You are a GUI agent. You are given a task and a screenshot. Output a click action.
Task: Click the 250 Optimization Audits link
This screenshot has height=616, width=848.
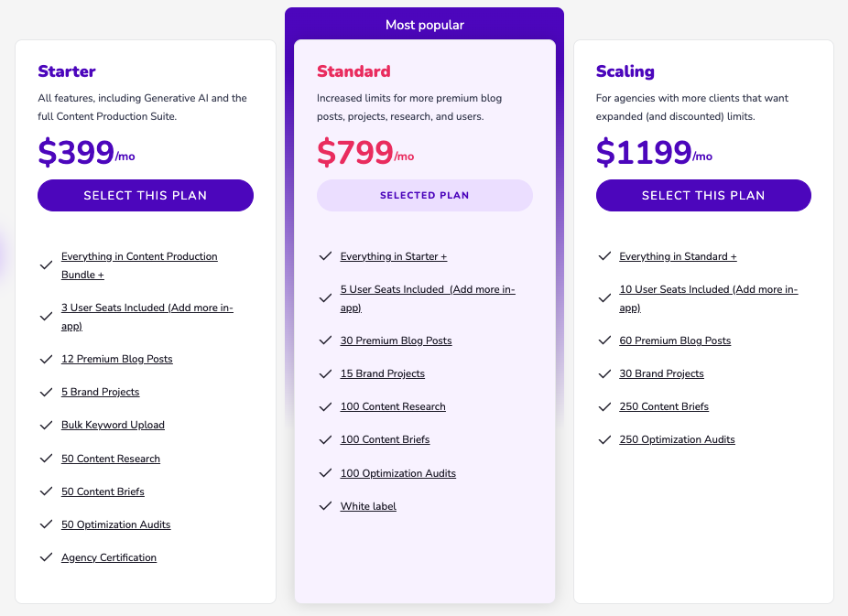click(x=677, y=439)
